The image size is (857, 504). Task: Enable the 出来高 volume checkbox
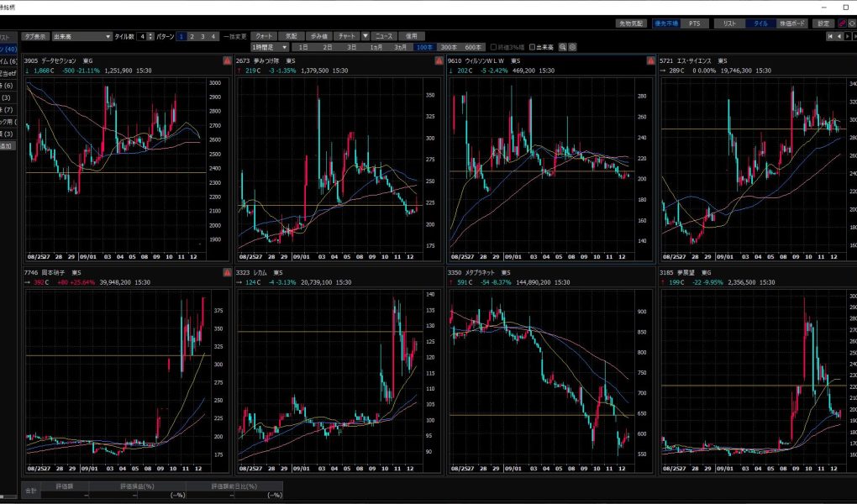click(533, 47)
